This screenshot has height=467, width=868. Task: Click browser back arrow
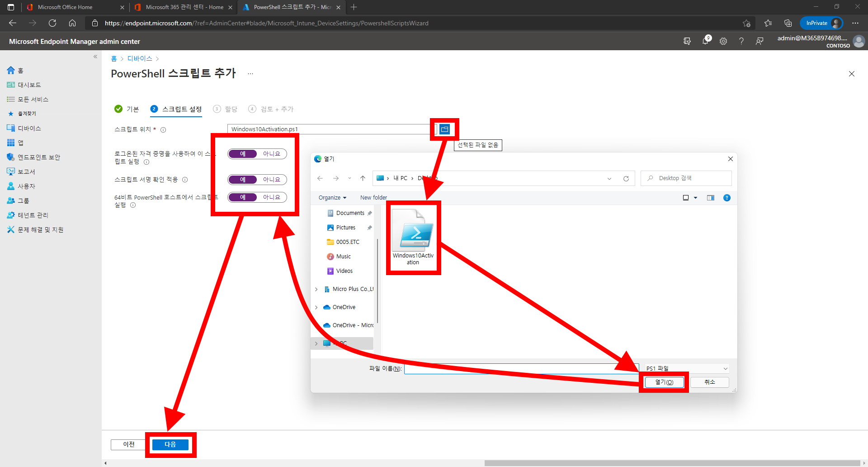click(x=13, y=23)
